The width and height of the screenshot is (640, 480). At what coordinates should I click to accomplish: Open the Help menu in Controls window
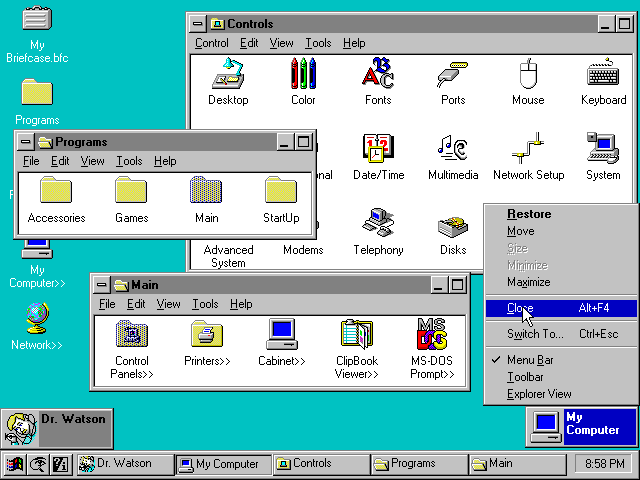tap(354, 43)
